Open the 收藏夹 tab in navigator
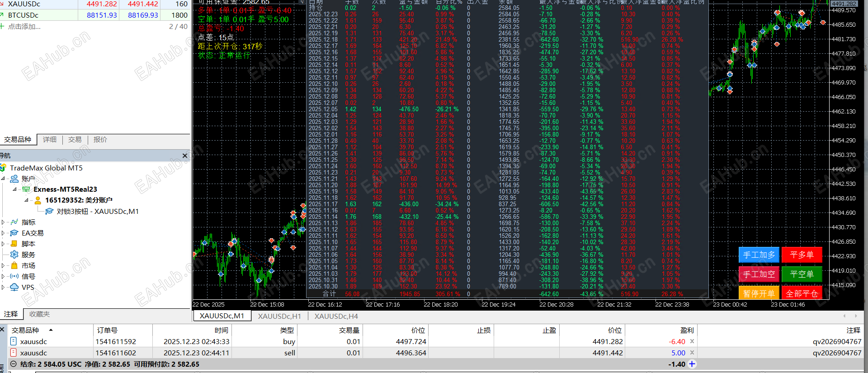The height and width of the screenshot is (373, 868). click(40, 314)
